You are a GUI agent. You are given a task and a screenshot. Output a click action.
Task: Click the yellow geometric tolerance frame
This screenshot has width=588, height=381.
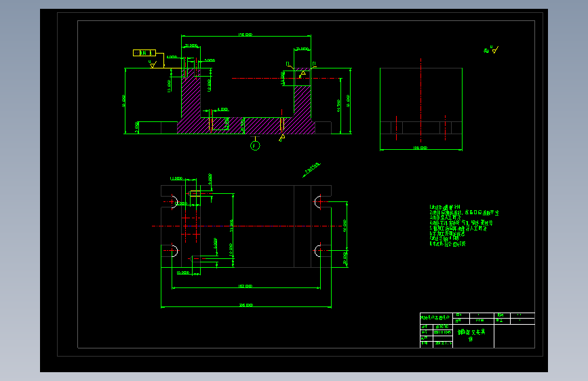[144, 53]
